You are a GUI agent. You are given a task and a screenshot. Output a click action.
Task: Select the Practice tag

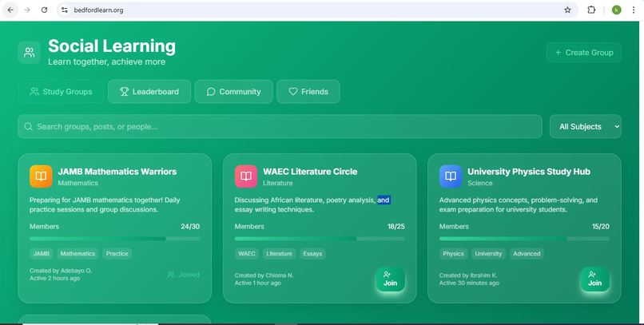[117, 254]
